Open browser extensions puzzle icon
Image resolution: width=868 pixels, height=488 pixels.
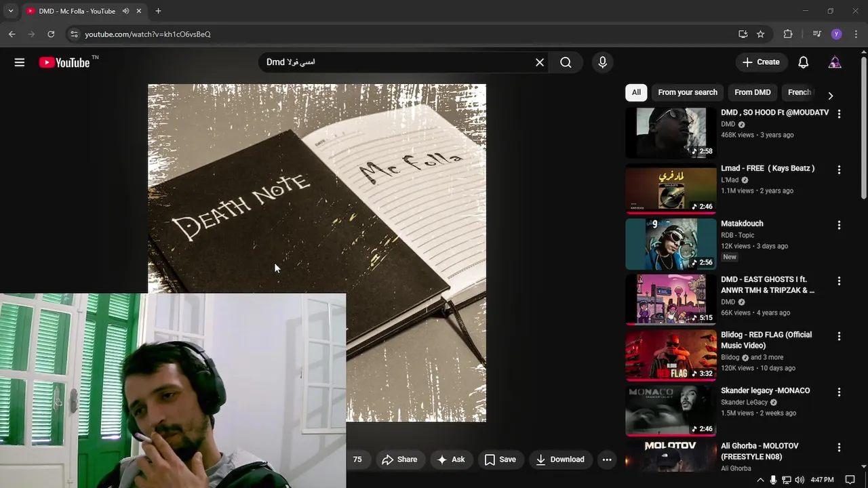coord(788,34)
